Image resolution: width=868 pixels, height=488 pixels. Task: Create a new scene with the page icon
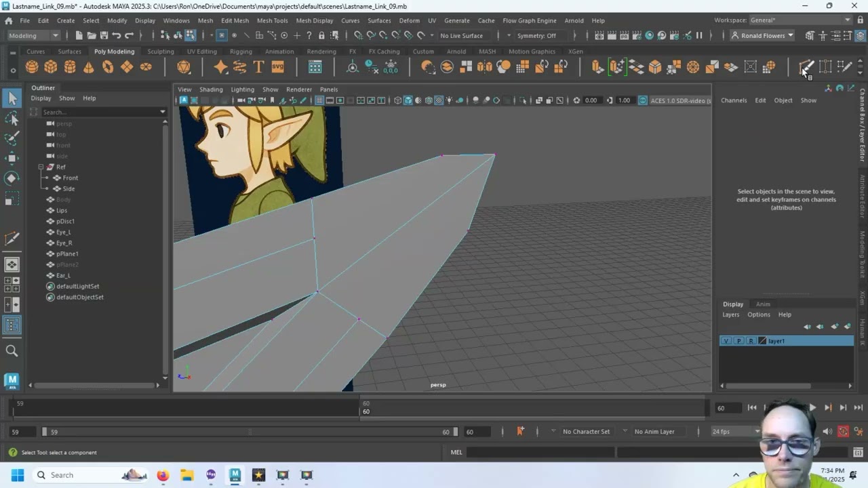click(79, 35)
